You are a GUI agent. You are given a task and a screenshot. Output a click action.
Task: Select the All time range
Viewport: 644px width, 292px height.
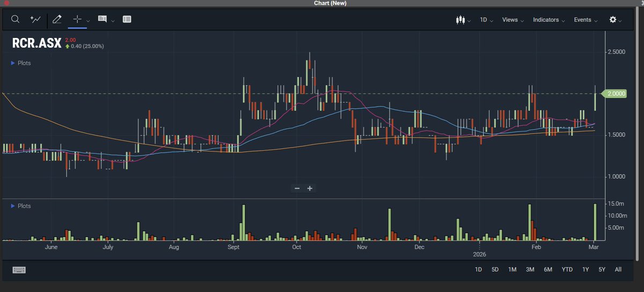tap(618, 269)
